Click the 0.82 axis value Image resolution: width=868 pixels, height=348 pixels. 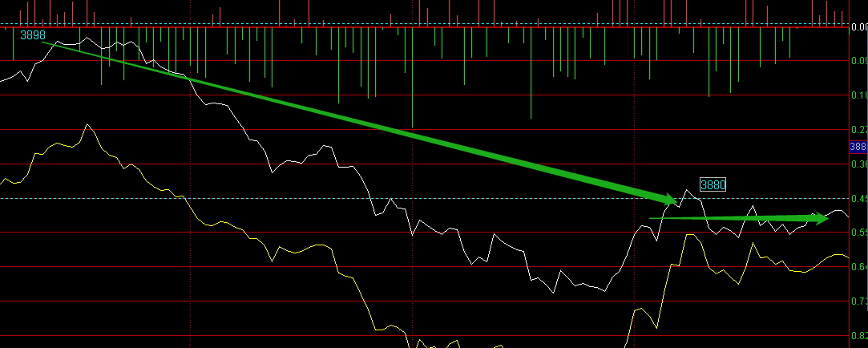[860, 336]
